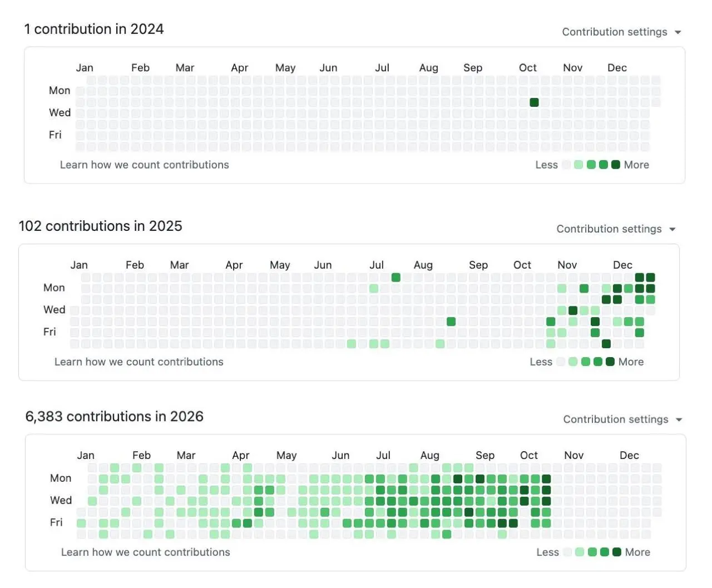Click the gray empty swatch in 2026 legend

567,552
